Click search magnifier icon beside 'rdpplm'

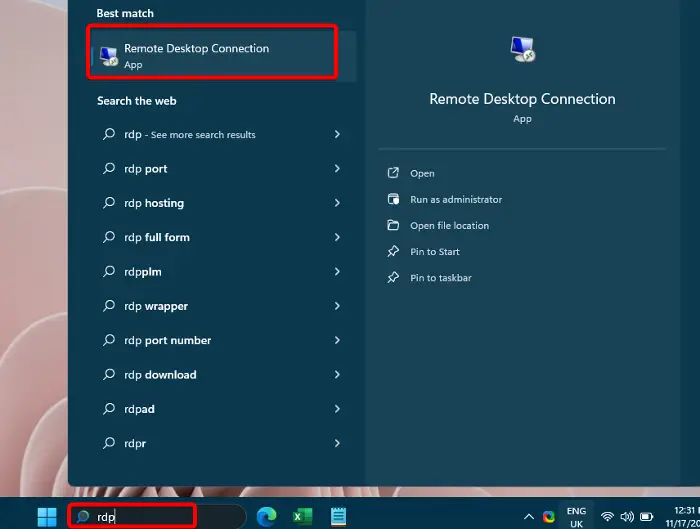click(108, 271)
